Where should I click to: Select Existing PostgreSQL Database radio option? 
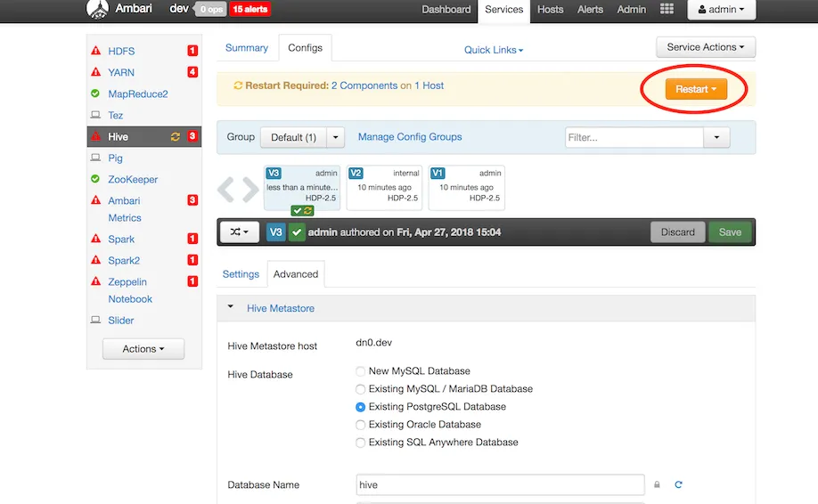tap(361, 407)
